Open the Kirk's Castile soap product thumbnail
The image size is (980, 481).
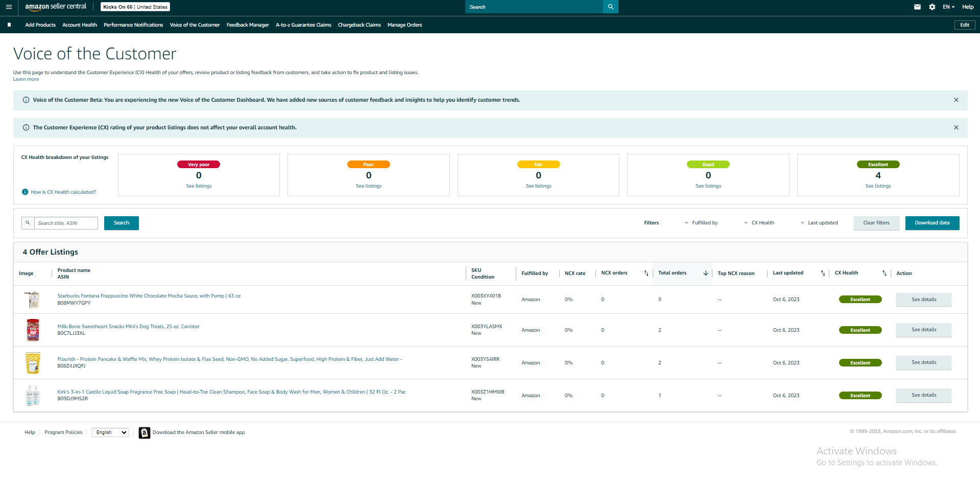[33, 396]
